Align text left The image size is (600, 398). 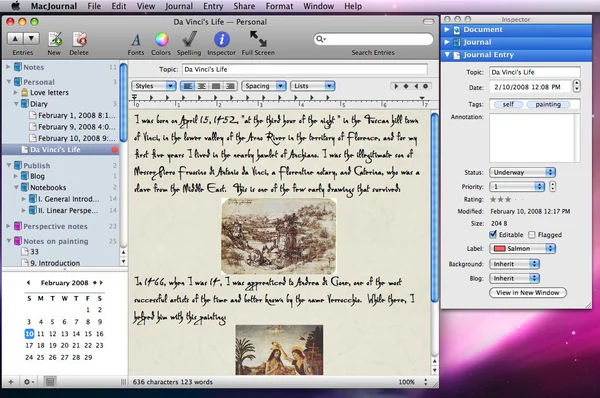point(188,86)
